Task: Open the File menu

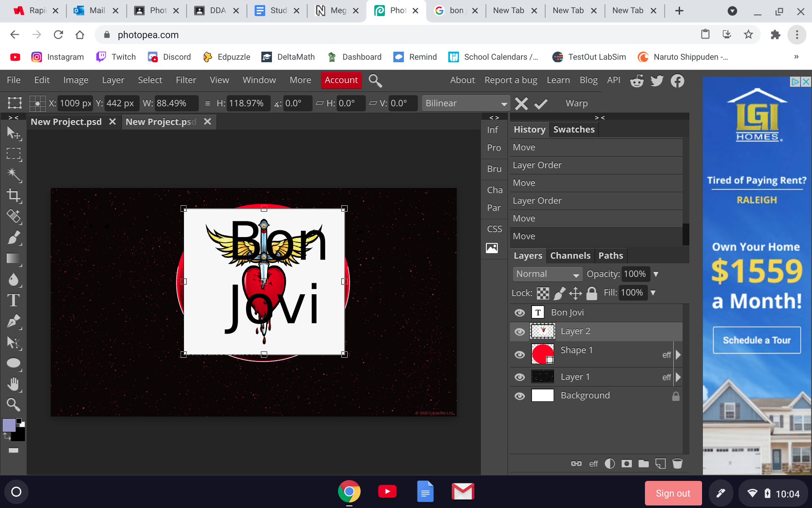Action: click(x=14, y=80)
